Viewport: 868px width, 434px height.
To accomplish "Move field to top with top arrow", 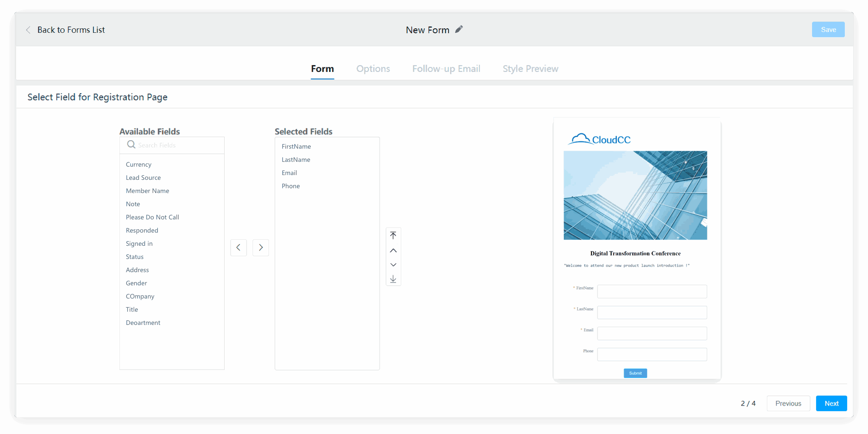I will [x=393, y=235].
